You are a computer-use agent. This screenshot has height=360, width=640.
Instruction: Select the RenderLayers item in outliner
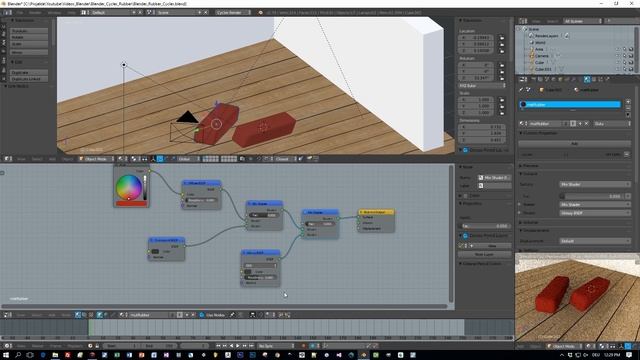546,36
